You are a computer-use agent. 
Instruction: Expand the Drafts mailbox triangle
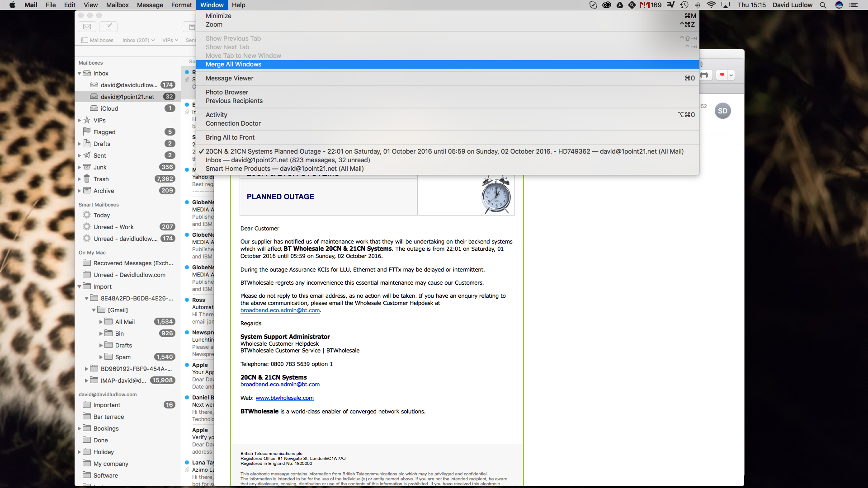(80, 144)
